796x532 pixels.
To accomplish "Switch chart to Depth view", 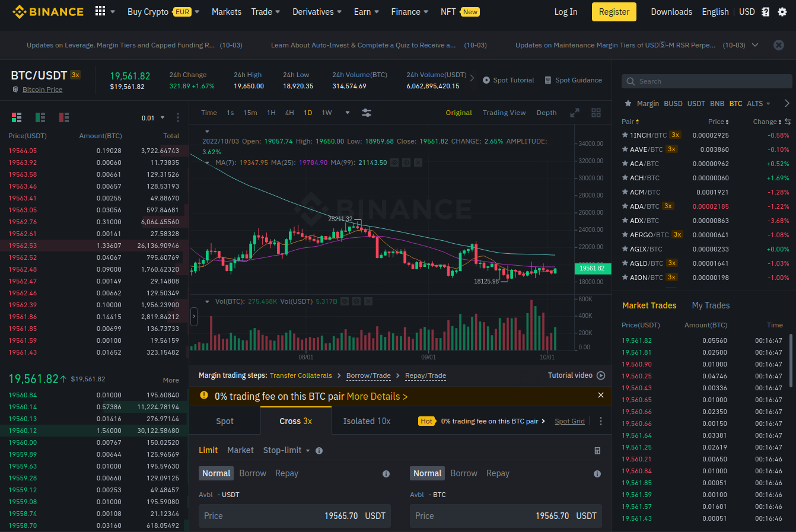I will 547,113.
